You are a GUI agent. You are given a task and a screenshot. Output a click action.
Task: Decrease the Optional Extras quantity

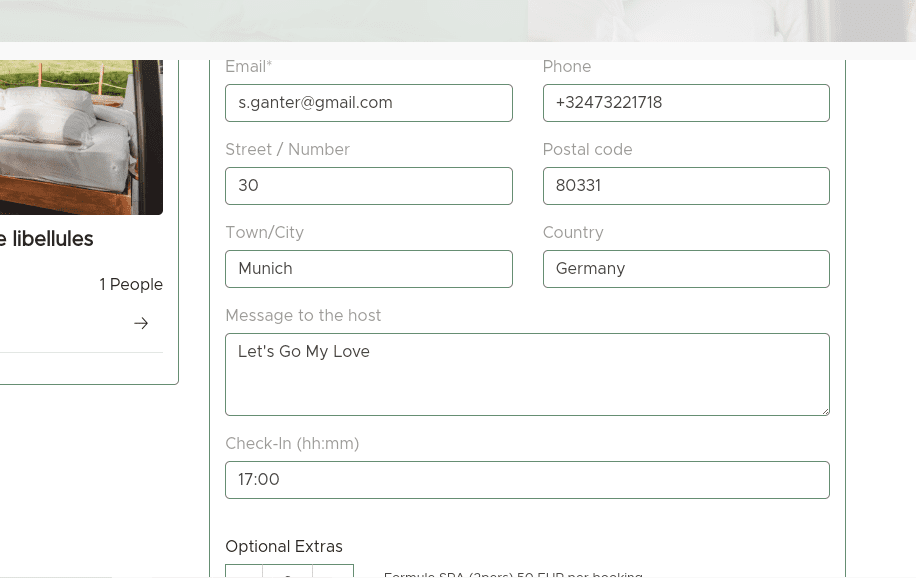(x=244, y=573)
